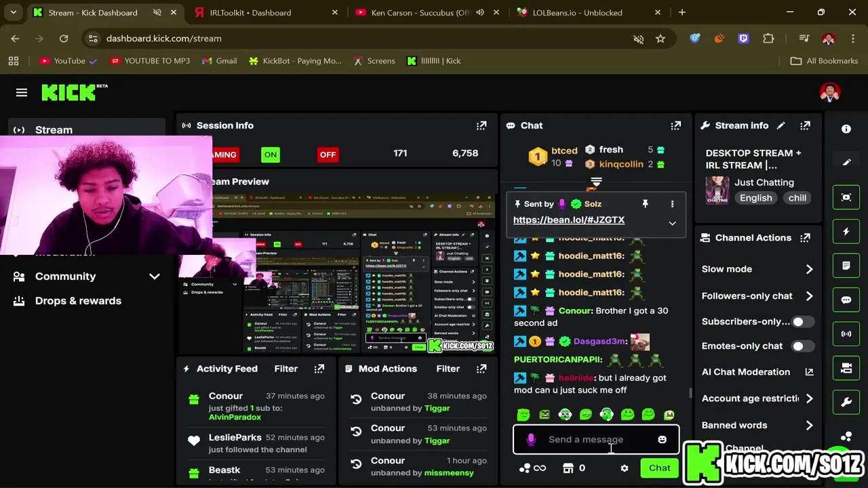The width and height of the screenshot is (868, 488).
Task: Open stream preview icon in right sidebar
Action: (x=846, y=197)
